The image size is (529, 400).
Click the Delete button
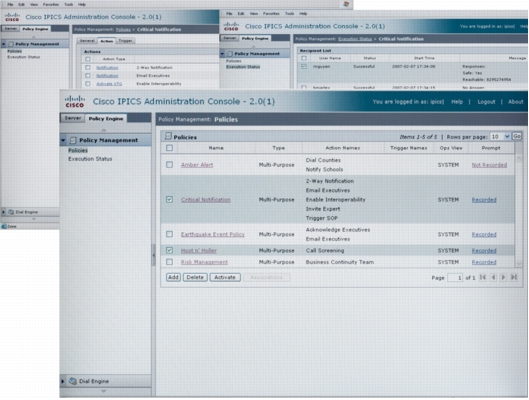(x=195, y=277)
